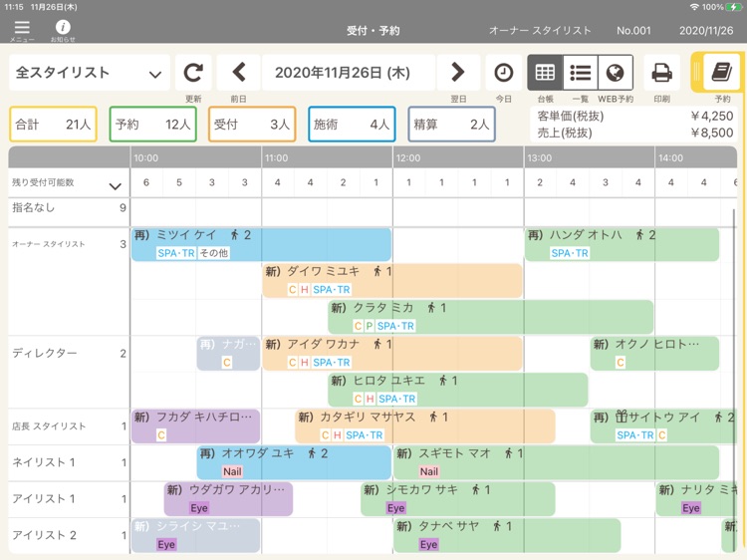Viewport: 747px width, 560px height.
Task: Open ヒロタ ユキエ appointment block
Action: (x=458, y=390)
